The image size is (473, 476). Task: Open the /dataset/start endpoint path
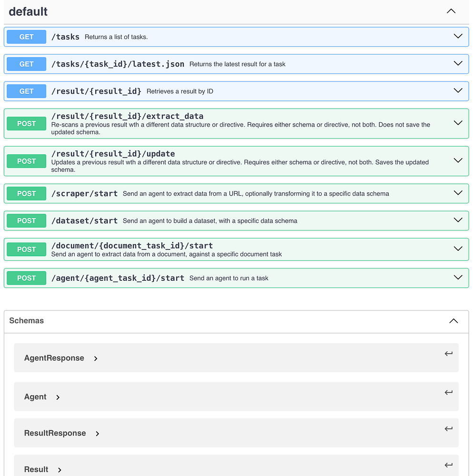pos(84,220)
